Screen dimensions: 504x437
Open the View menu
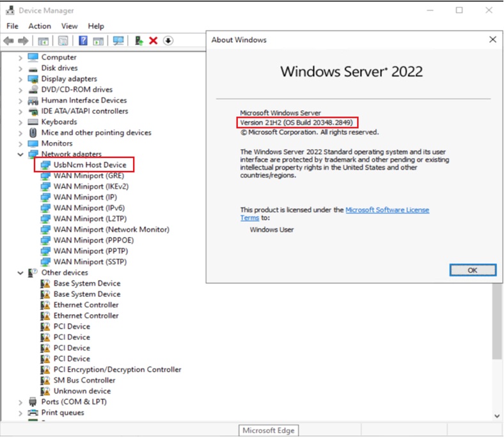(70, 26)
